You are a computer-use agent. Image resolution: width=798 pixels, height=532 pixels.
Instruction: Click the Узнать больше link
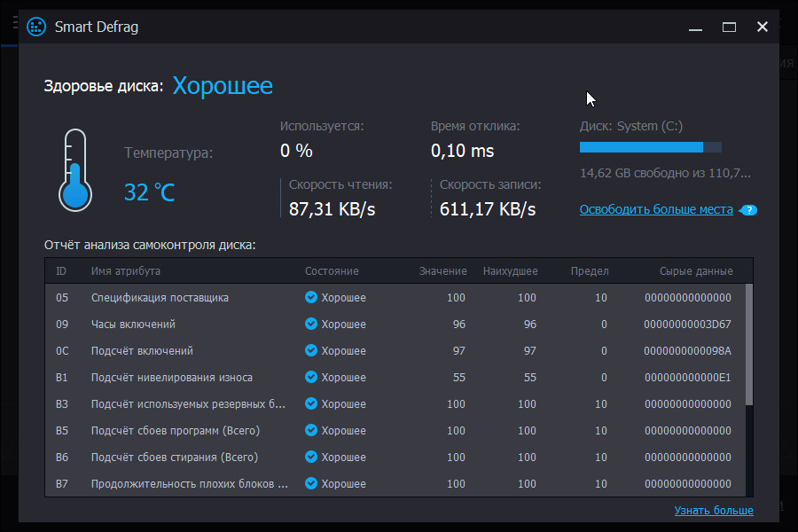[714, 510]
